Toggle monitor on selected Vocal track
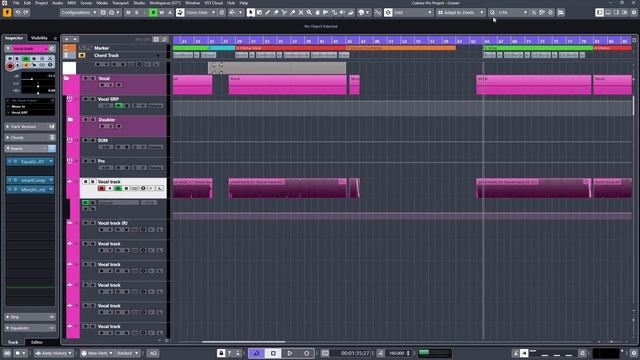640x360 pixels. (110, 188)
